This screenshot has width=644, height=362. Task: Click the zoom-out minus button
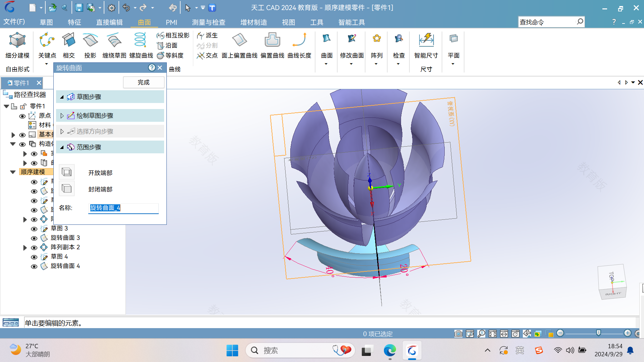(560, 333)
